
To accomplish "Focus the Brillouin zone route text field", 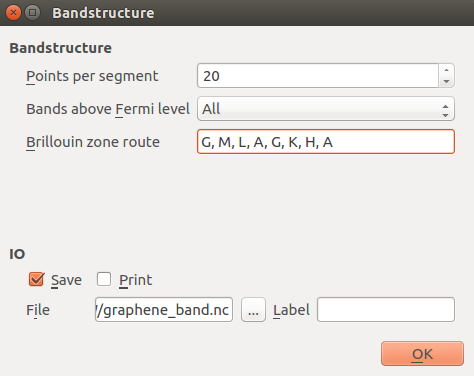I will coord(326,142).
